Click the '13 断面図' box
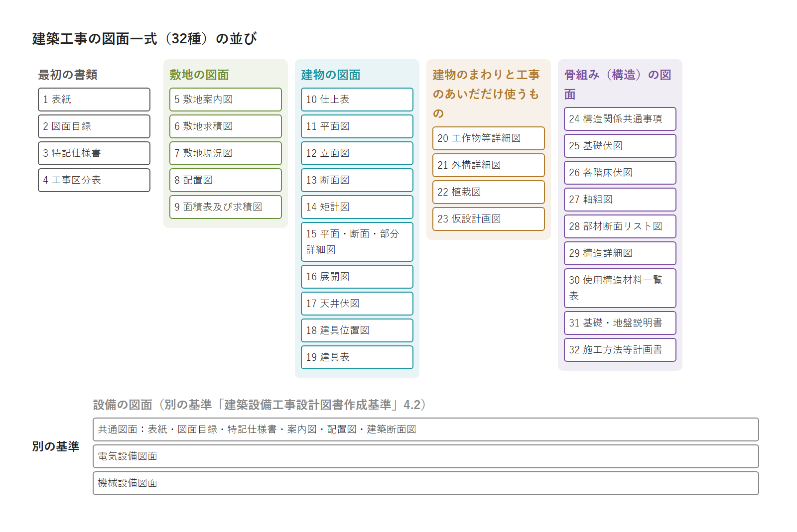 (357, 180)
